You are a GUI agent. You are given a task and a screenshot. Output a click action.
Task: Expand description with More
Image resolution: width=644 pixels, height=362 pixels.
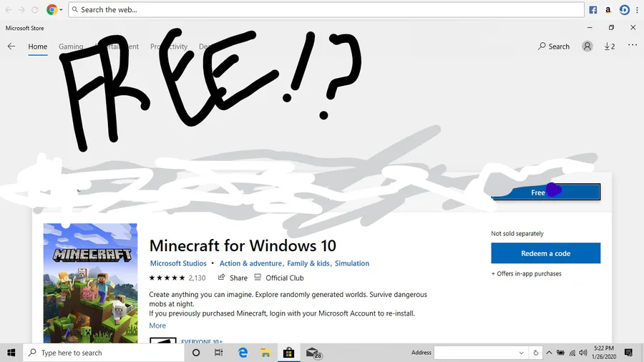tap(157, 326)
